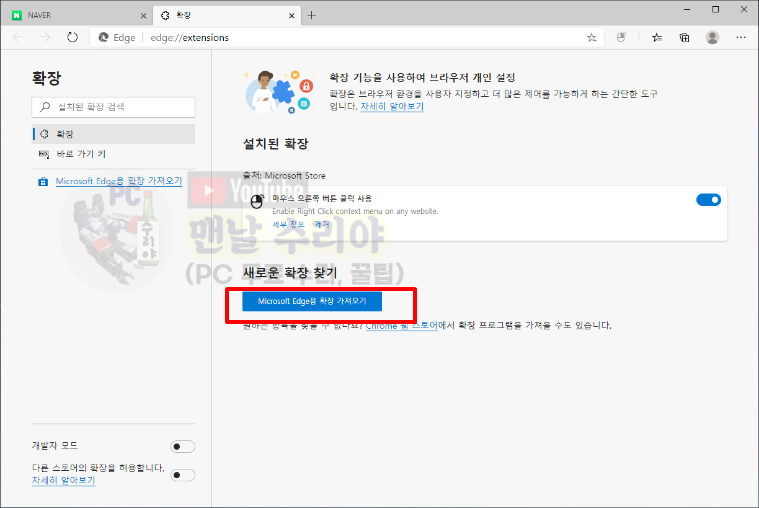Click the mouse extension icon
Image resolution: width=759 pixels, height=508 pixels.
pos(257,201)
